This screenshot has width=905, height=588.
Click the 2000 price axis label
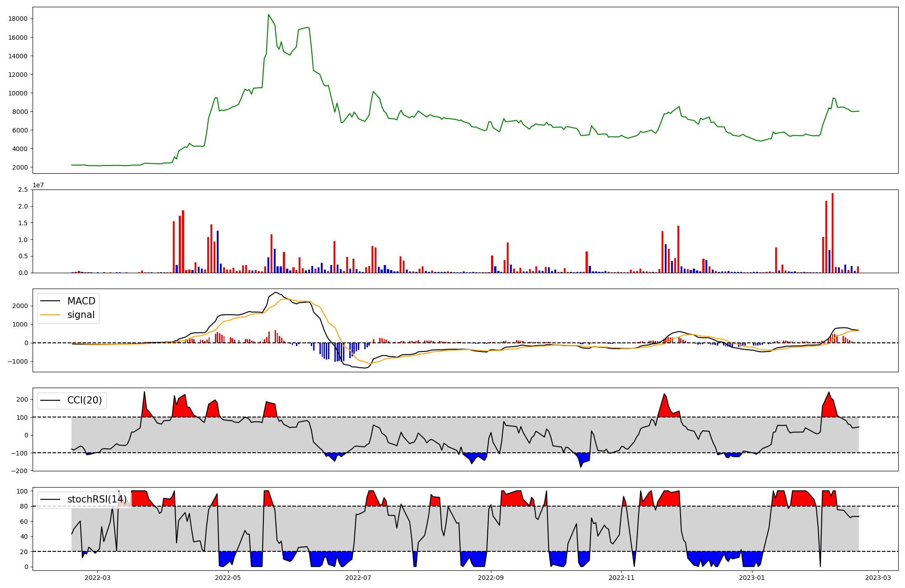pos(20,167)
